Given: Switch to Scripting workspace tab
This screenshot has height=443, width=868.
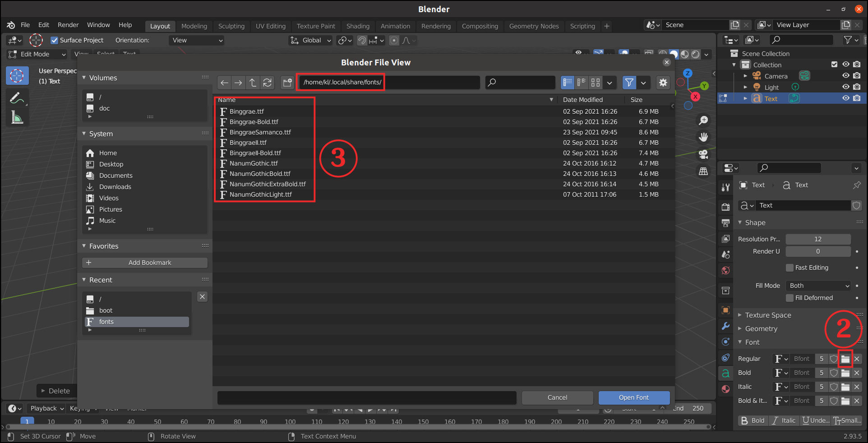Looking at the screenshot, I should point(582,26).
